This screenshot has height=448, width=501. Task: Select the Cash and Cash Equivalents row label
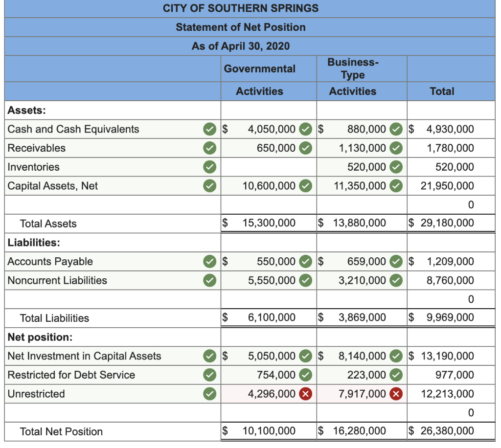(x=73, y=129)
